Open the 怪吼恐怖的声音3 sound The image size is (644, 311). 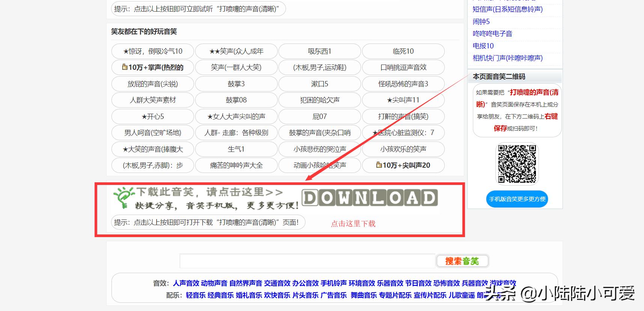[x=403, y=84]
